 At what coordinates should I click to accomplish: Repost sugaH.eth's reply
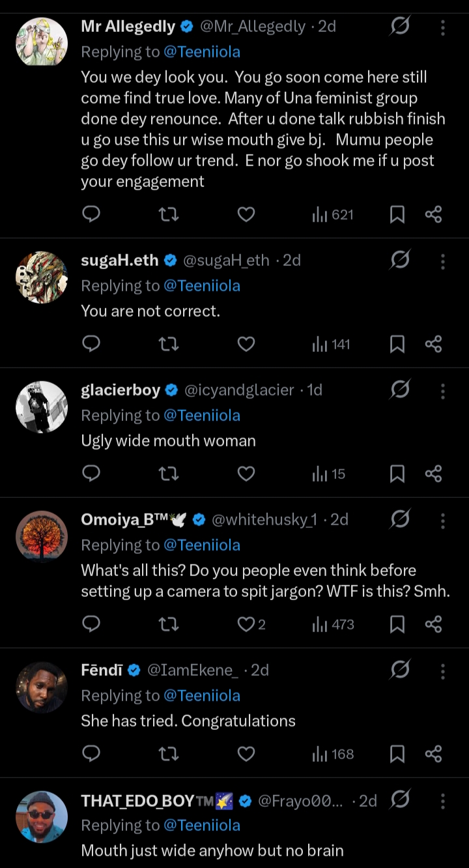click(x=169, y=344)
